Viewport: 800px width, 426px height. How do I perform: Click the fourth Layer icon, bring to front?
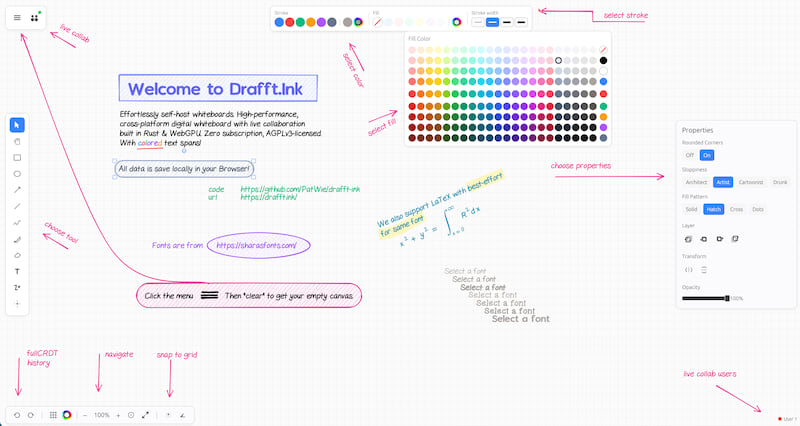click(x=735, y=239)
